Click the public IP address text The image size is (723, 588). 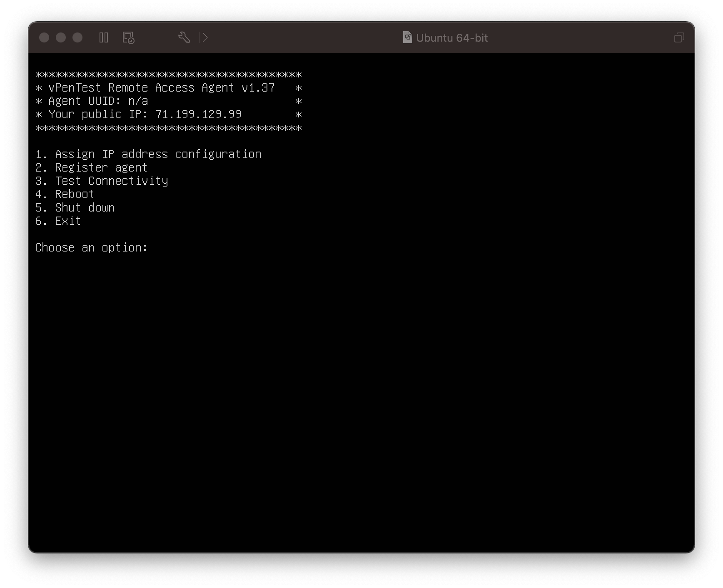[x=198, y=115]
